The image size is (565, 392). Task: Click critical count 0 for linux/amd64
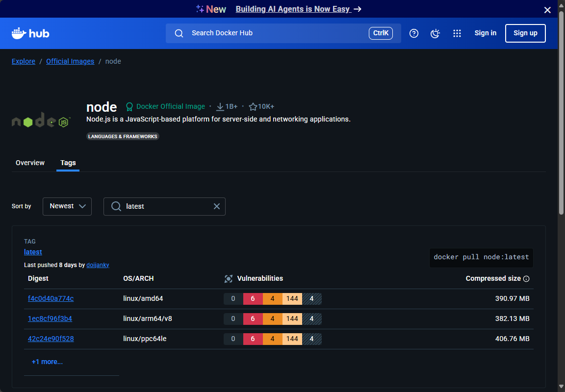click(233, 298)
